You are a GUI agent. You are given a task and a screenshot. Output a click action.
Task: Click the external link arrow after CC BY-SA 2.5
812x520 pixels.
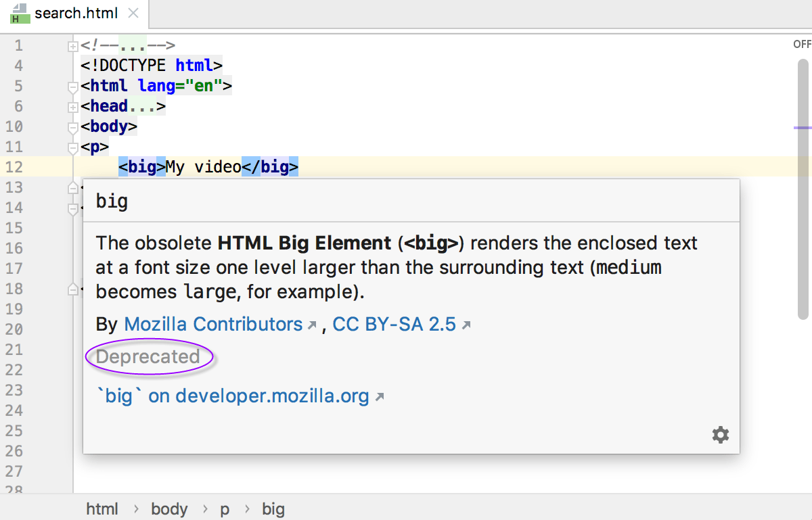coord(466,325)
